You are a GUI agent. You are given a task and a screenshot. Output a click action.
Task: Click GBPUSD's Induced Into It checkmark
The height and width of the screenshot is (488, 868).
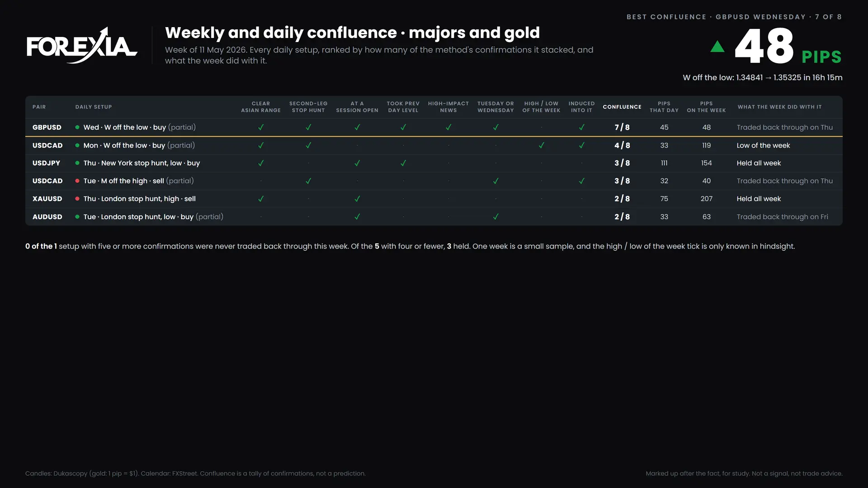point(581,127)
